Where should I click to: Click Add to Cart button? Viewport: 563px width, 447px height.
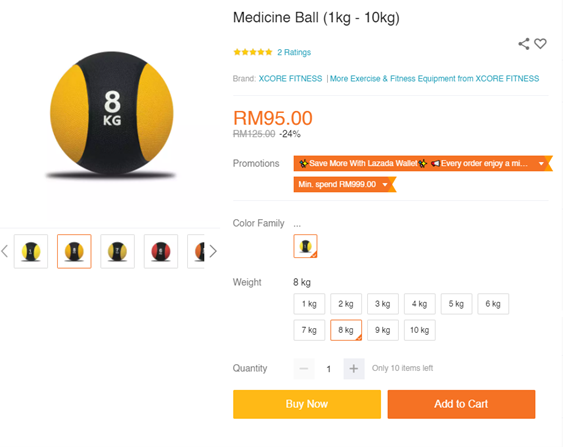pyautogui.click(x=461, y=404)
